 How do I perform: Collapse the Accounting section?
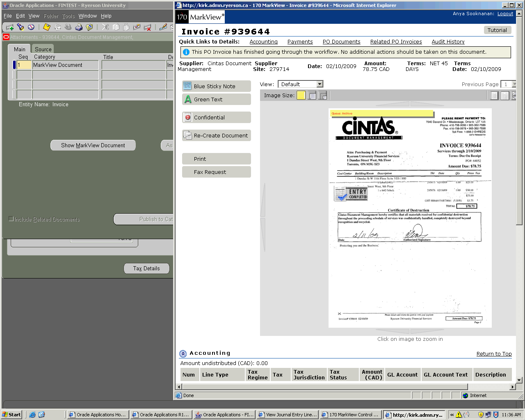click(x=183, y=354)
